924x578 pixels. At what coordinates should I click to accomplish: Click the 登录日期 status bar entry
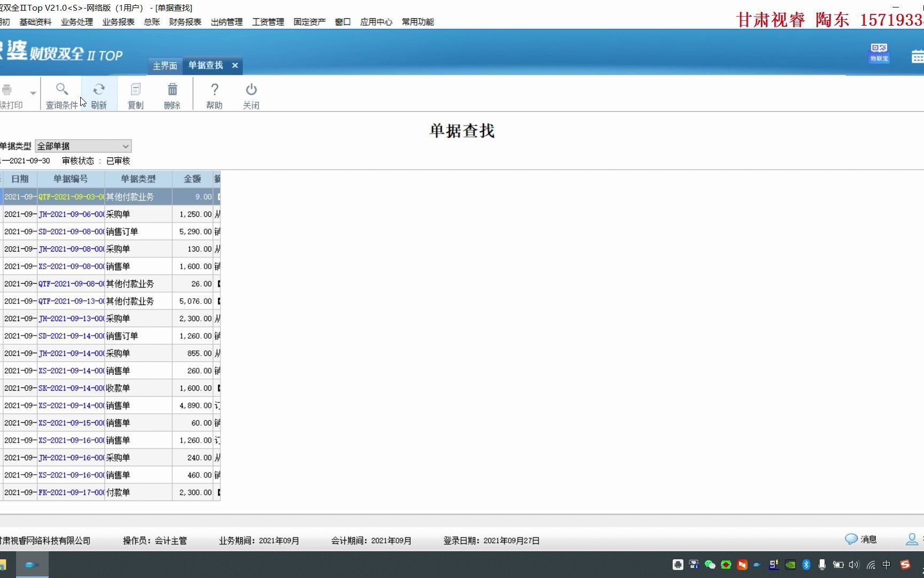(x=491, y=541)
